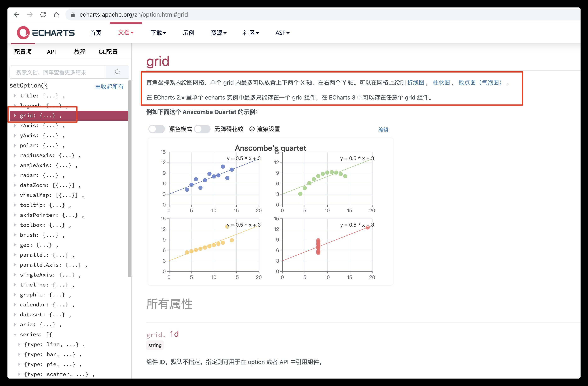588x386 pixels.
Task: Open the ASF dropdown menu
Action: [282, 33]
